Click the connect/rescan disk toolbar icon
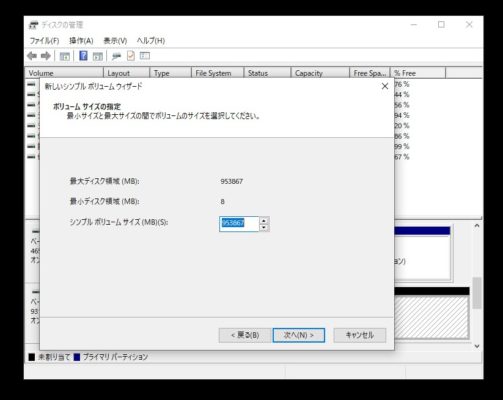The height and width of the screenshot is (400, 503). click(x=116, y=56)
